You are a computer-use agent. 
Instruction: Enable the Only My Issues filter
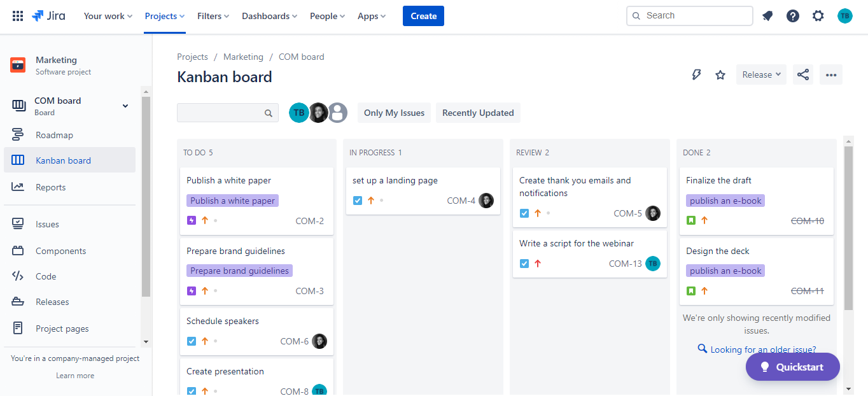[x=393, y=113]
